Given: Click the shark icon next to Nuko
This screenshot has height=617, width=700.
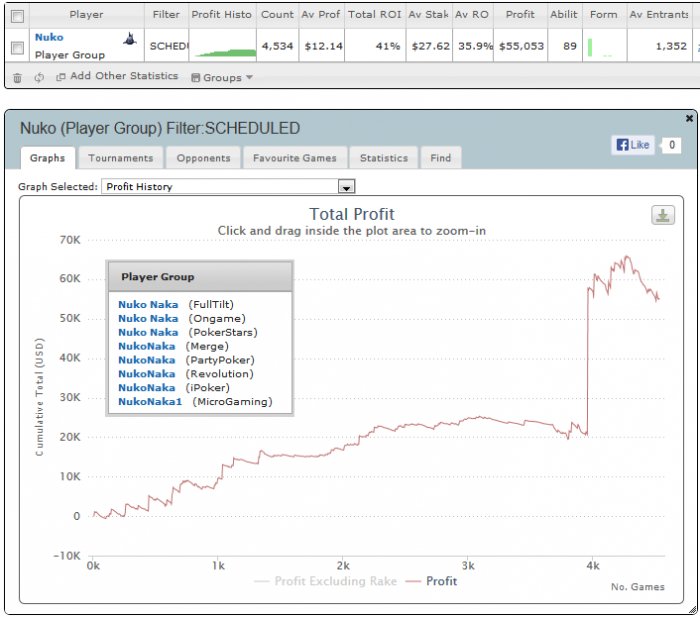Looking at the screenshot, I should point(130,39).
